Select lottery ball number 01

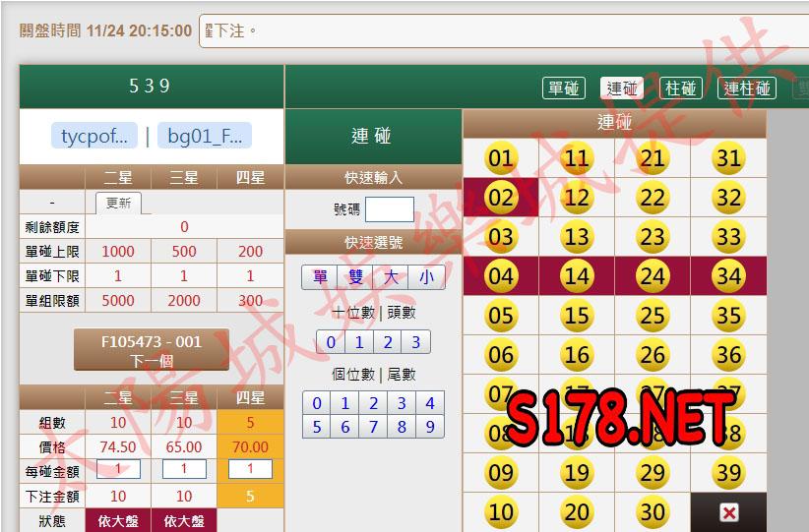tap(501, 158)
